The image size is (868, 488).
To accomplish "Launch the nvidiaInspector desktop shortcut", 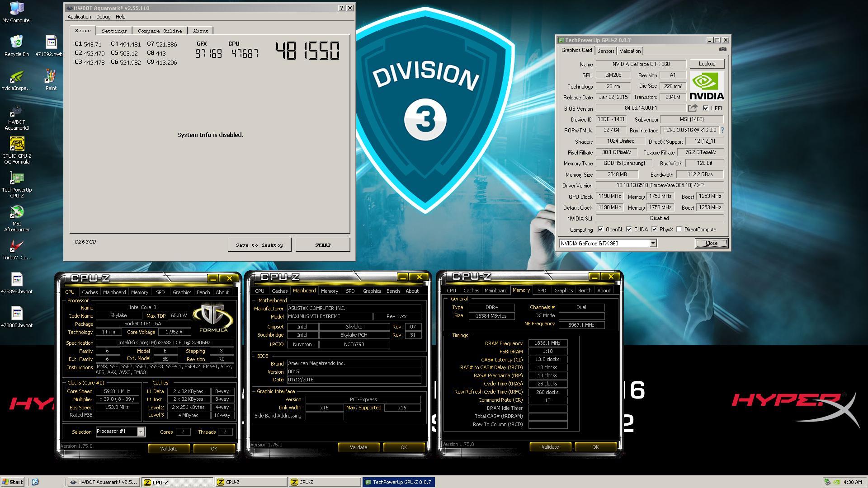I will [x=17, y=80].
